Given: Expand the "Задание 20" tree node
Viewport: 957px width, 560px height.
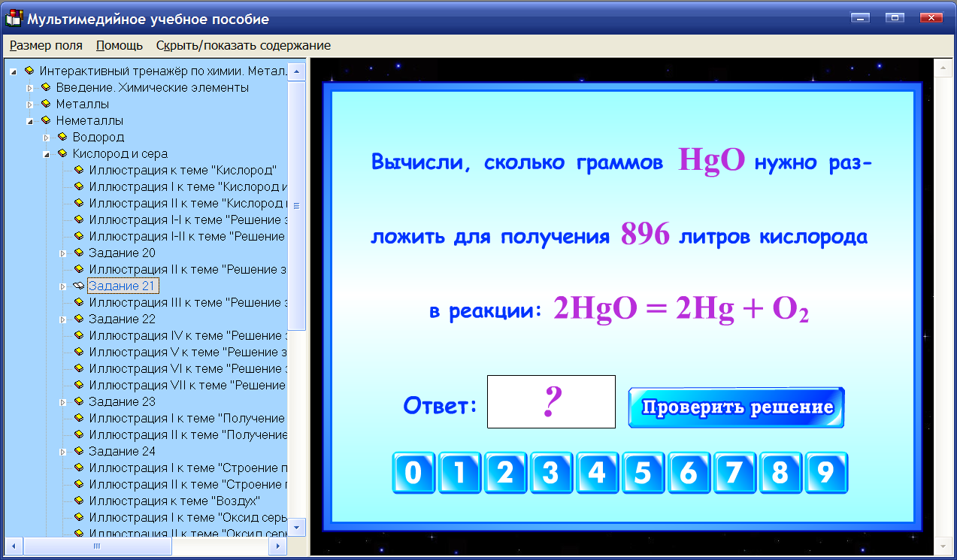Looking at the screenshot, I should 63,253.
